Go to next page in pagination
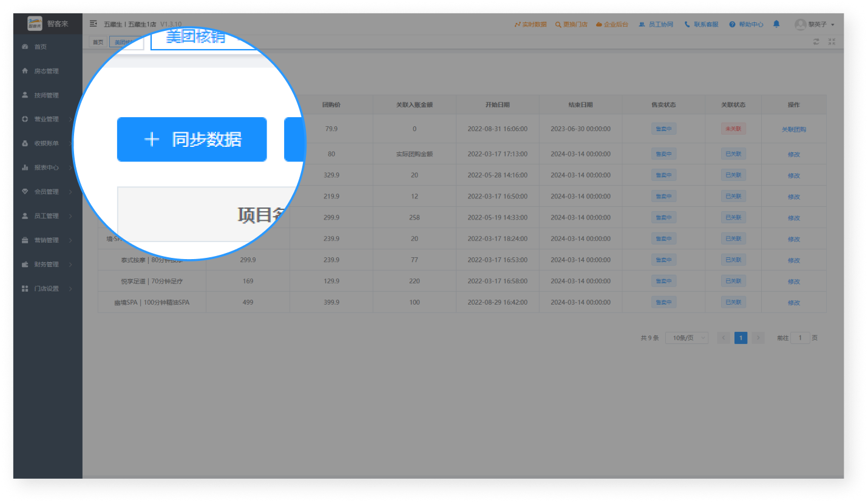This screenshot has width=868, height=503. tap(758, 338)
